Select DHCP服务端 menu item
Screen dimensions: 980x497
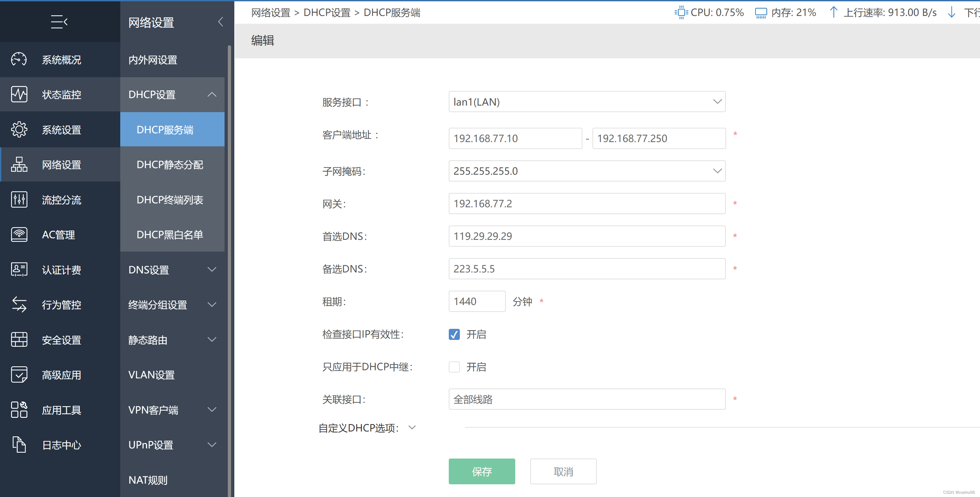click(x=172, y=129)
